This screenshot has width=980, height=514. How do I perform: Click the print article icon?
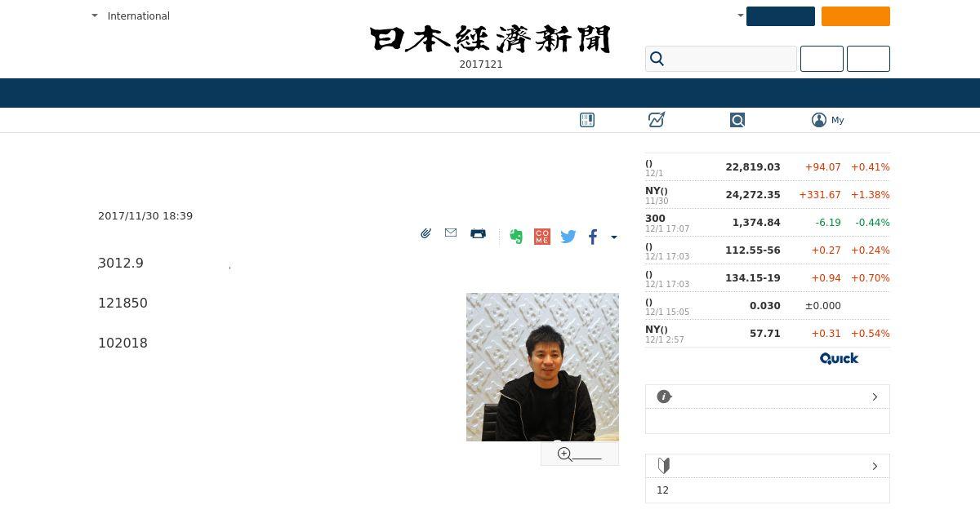point(478,233)
